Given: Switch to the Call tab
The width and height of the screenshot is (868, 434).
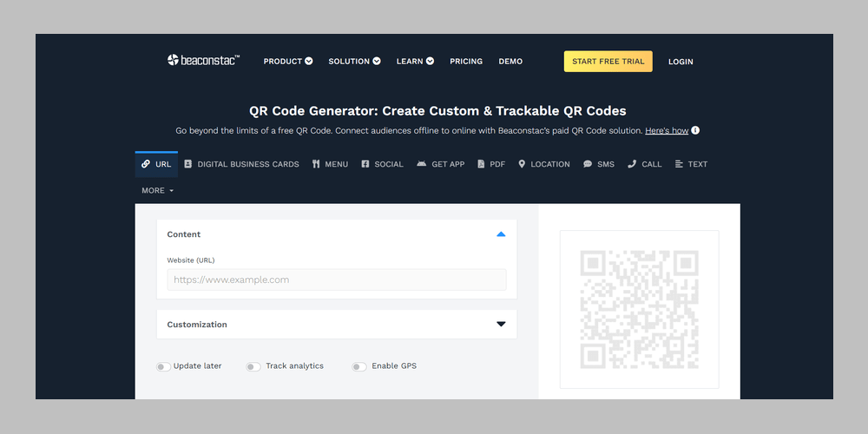Looking at the screenshot, I should point(644,164).
